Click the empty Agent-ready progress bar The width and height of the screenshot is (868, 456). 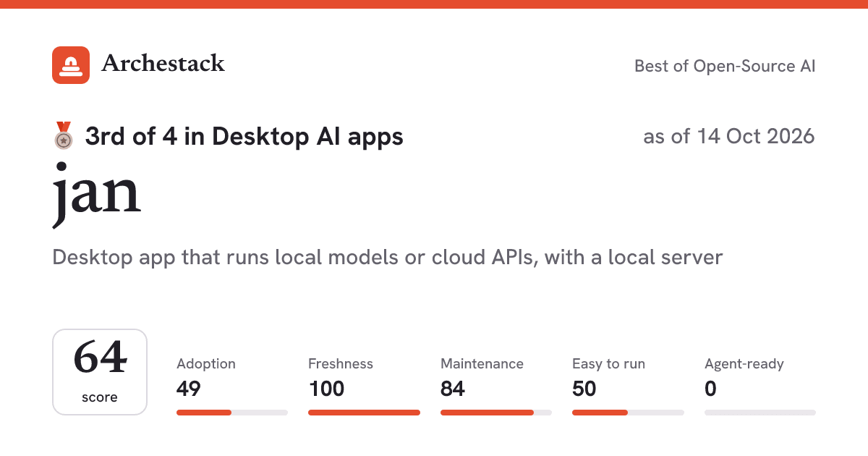760,413
